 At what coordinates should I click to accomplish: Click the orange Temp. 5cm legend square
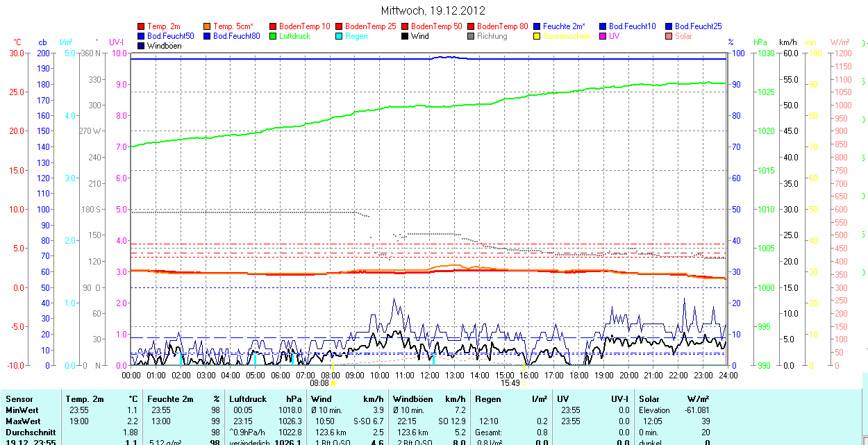pos(208,26)
